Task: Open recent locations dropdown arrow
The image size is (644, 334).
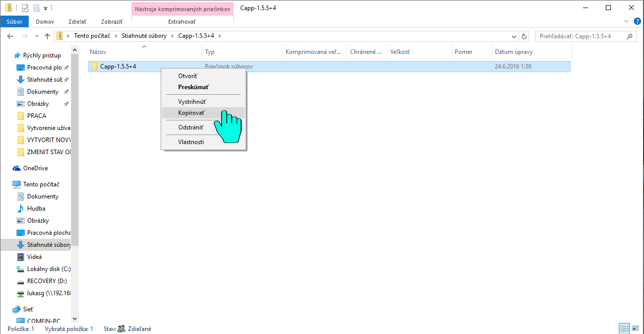Action: pyautogui.click(x=37, y=36)
